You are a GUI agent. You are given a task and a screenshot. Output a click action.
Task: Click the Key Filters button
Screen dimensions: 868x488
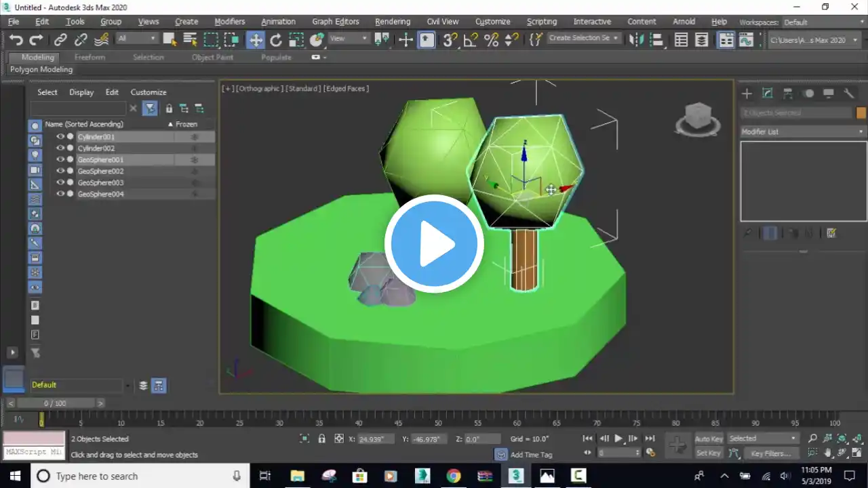coord(771,453)
